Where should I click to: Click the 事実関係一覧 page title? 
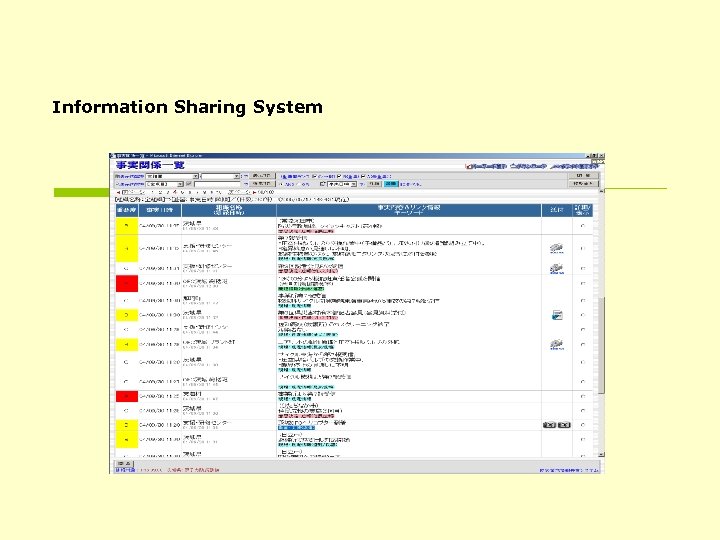pyautogui.click(x=150, y=165)
